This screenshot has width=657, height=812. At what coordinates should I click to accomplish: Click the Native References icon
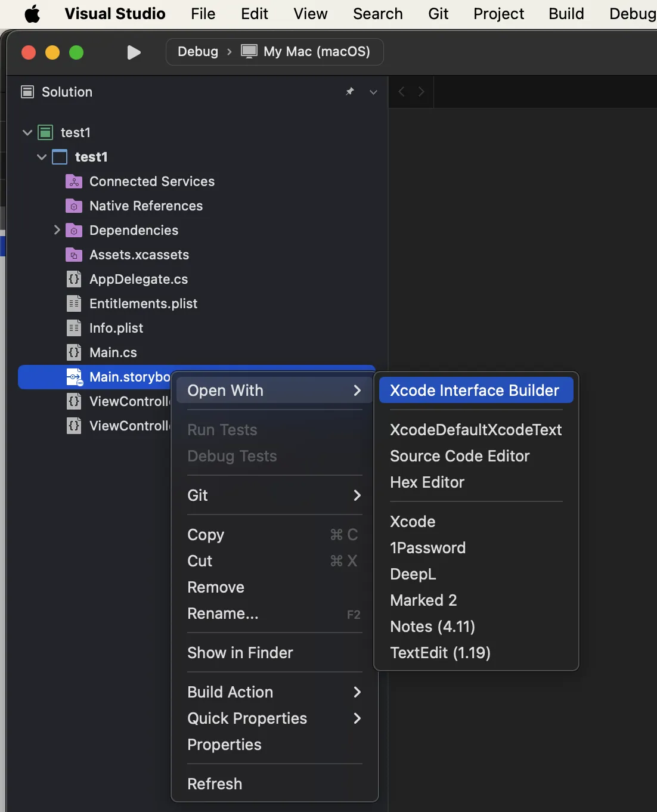(x=75, y=206)
